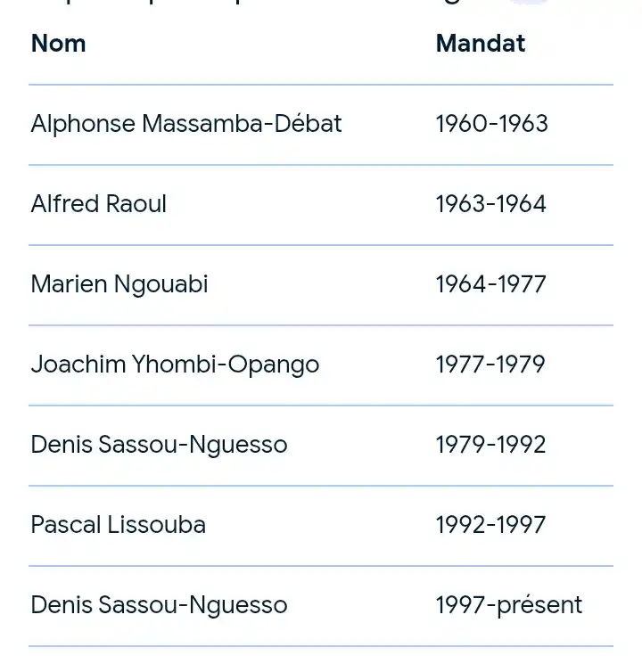This screenshot has width=642, height=672.
Task: Click the partially visible heading text at top
Action: [x=258, y=2]
